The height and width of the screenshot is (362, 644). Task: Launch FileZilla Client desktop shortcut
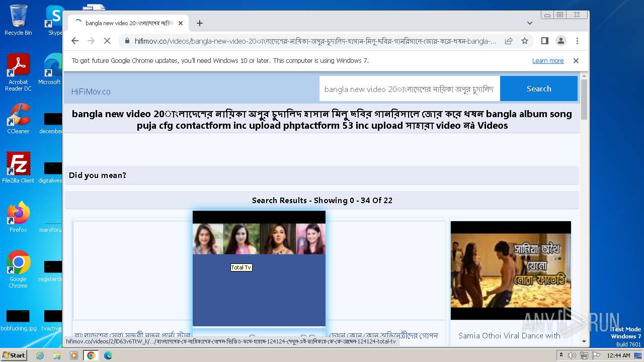(18, 168)
